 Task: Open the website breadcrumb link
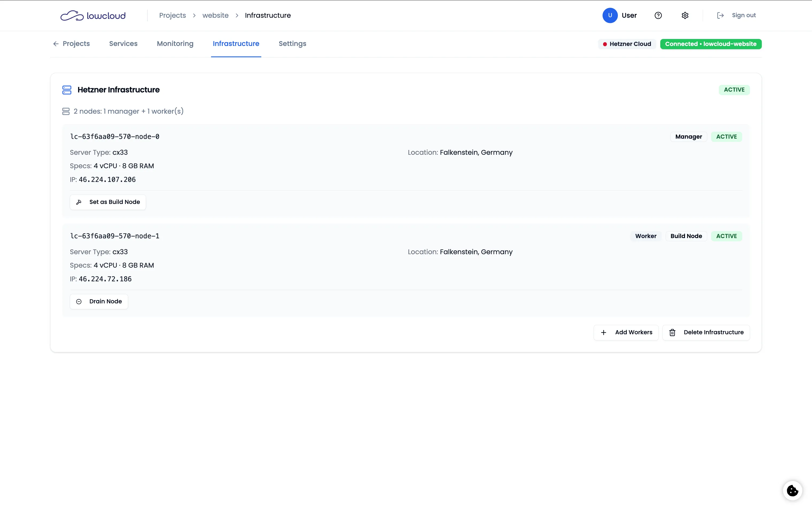point(215,15)
